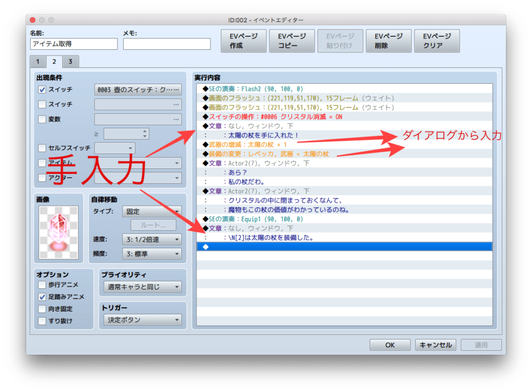532x392 pixels.
Task: Enable the 向き固定 checkbox
Action: (42, 308)
